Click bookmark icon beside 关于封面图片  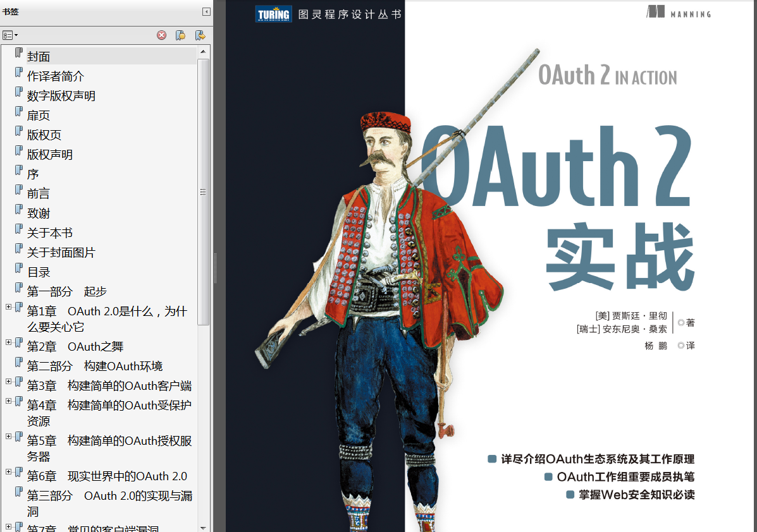point(19,248)
